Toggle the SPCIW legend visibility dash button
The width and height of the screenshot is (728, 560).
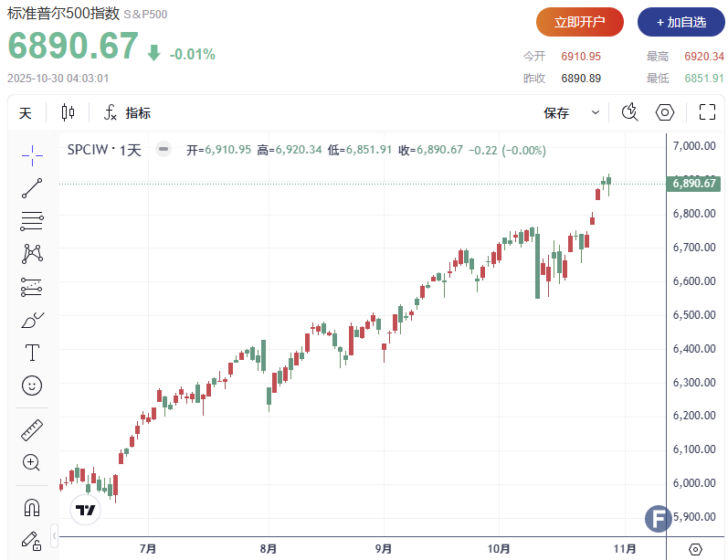click(164, 150)
